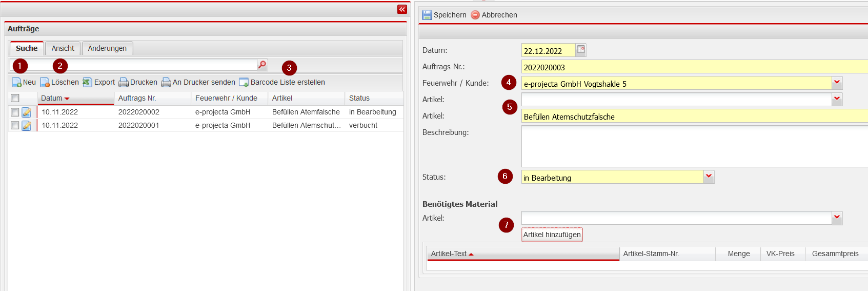The height and width of the screenshot is (291, 868).
Task: Click the search magnifier icon
Action: point(262,65)
